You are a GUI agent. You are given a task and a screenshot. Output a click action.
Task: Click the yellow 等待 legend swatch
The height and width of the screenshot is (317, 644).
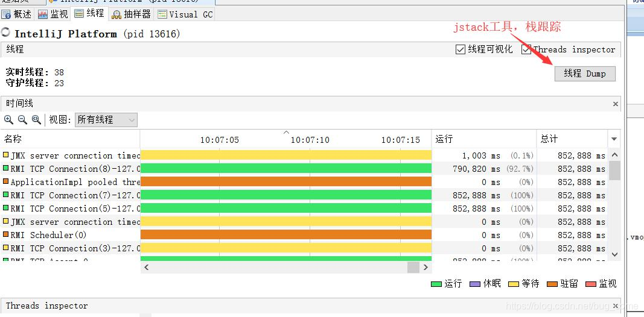[514, 284]
